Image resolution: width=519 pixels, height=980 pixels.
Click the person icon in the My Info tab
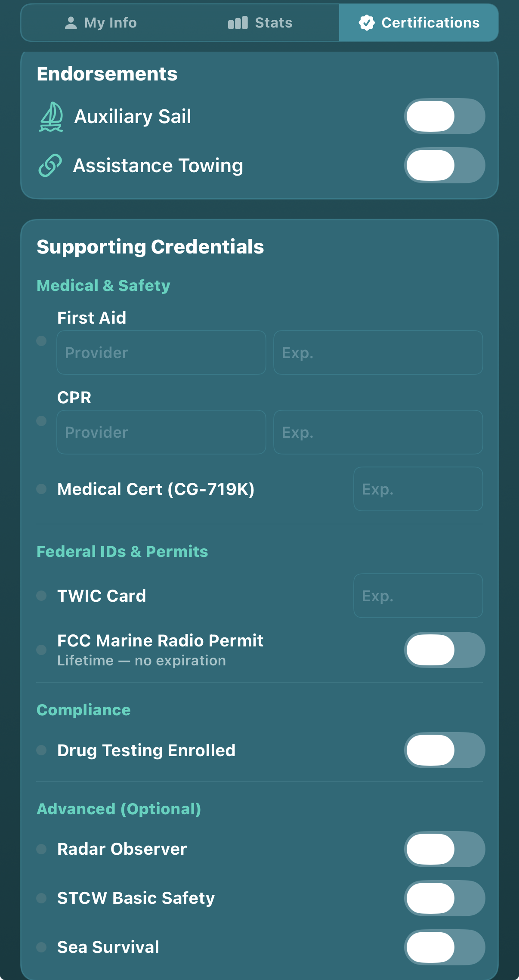point(71,22)
